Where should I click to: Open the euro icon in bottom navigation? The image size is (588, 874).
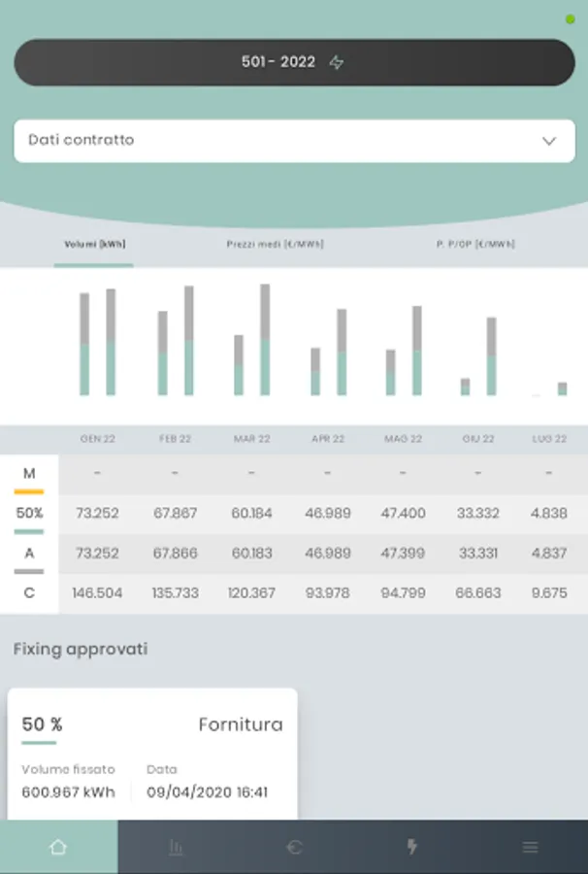(294, 847)
